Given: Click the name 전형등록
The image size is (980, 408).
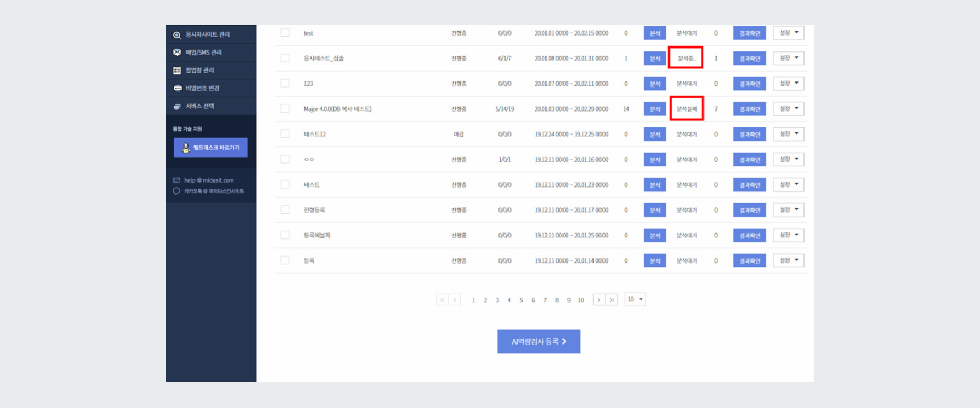Looking at the screenshot, I should [314, 210].
